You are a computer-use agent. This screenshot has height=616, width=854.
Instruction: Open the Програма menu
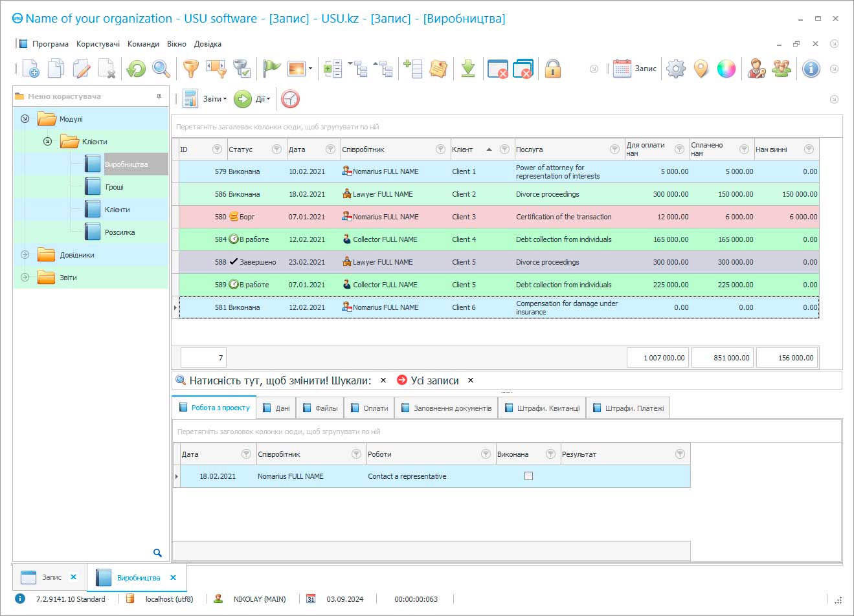(x=51, y=44)
